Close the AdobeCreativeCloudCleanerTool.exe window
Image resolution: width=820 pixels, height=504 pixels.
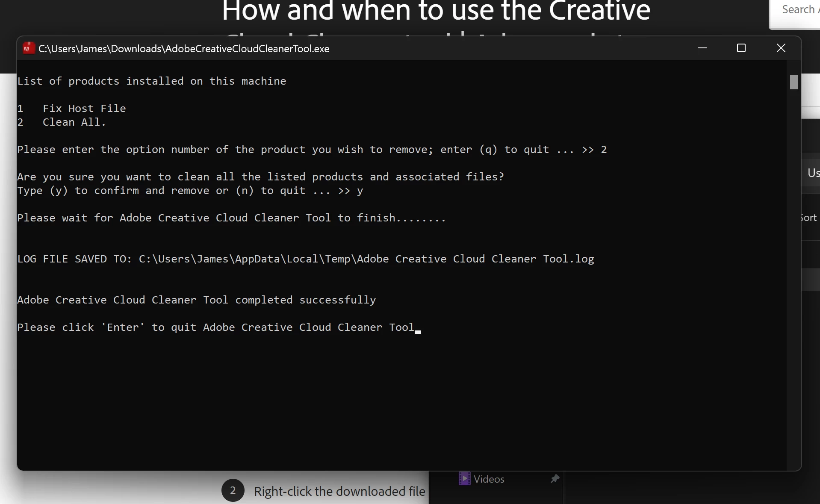(x=781, y=48)
